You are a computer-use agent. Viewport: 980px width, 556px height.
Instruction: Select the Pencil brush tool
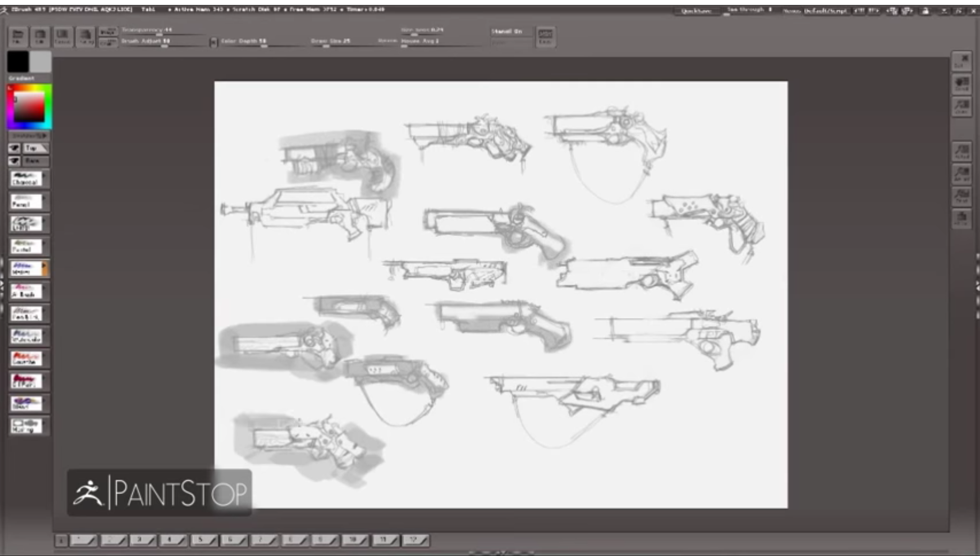pos(26,201)
